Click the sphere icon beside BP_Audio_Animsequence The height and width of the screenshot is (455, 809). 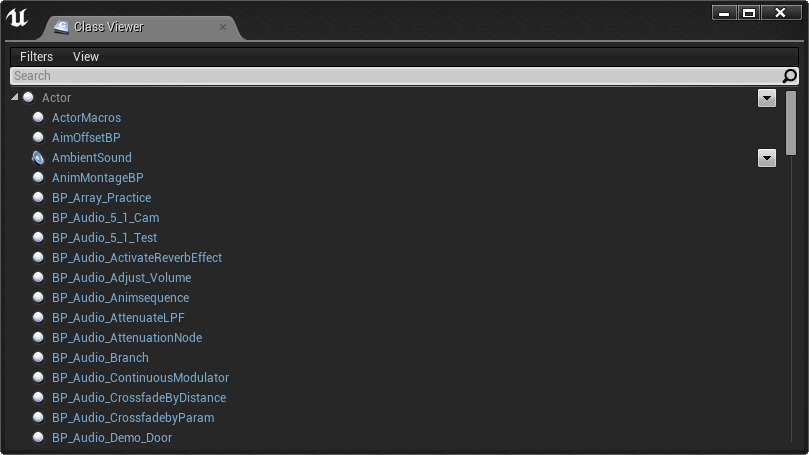(38, 298)
